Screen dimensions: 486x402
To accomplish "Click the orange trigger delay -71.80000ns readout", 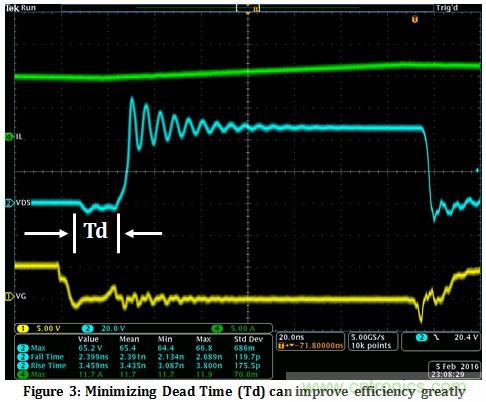I will [x=310, y=346].
